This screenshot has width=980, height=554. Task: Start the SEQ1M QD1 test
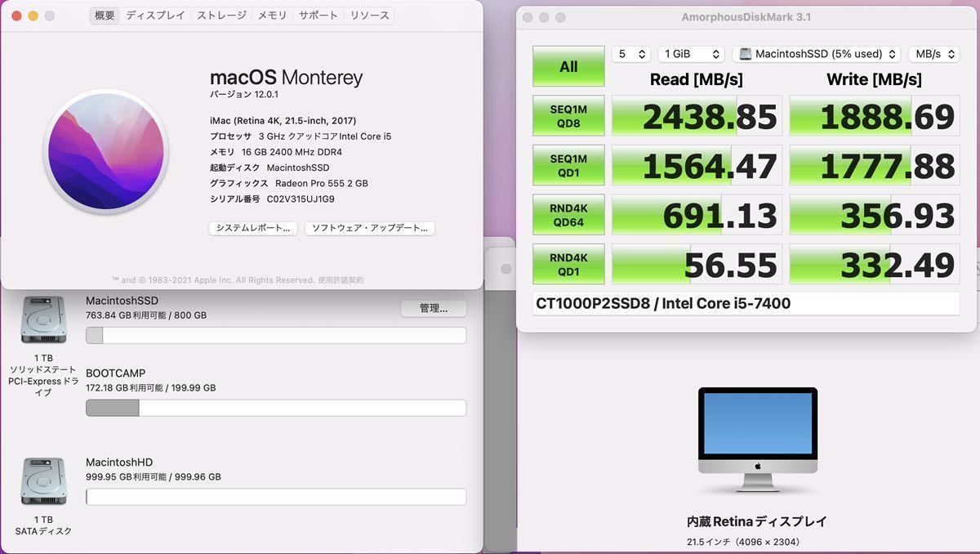[568, 166]
